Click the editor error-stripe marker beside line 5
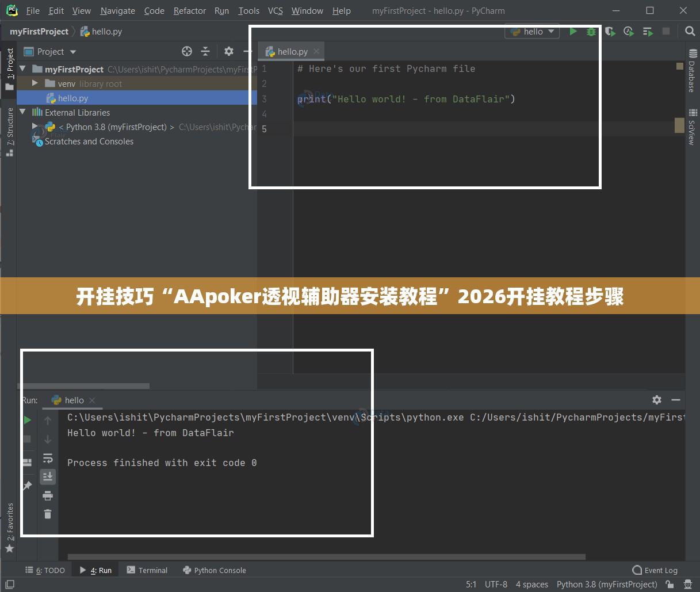Screen dimensions: 700x592 (679, 125)
